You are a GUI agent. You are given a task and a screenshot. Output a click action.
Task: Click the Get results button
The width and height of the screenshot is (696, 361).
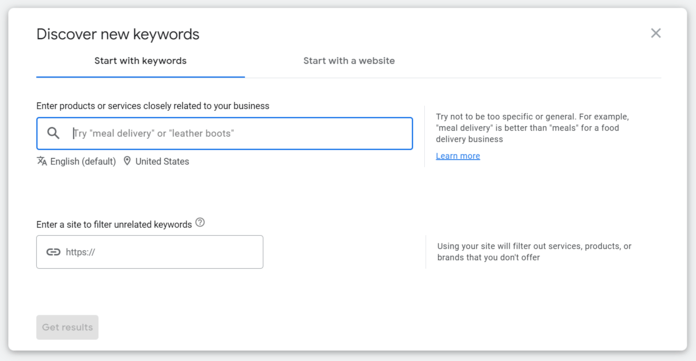pyautogui.click(x=67, y=327)
